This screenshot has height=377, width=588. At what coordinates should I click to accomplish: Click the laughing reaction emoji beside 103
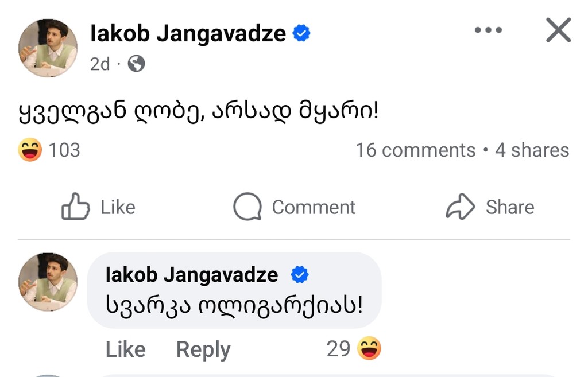[x=30, y=150]
